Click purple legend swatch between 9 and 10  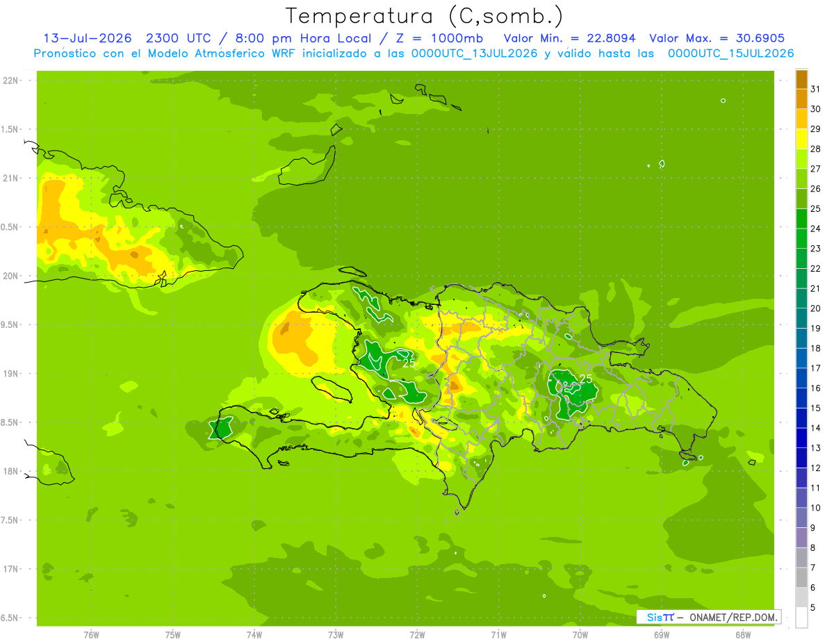pos(801,518)
